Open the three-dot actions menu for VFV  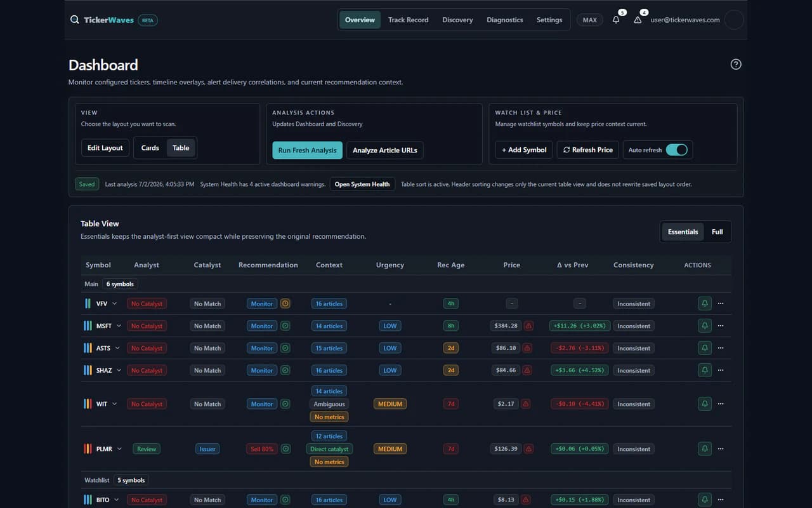721,304
